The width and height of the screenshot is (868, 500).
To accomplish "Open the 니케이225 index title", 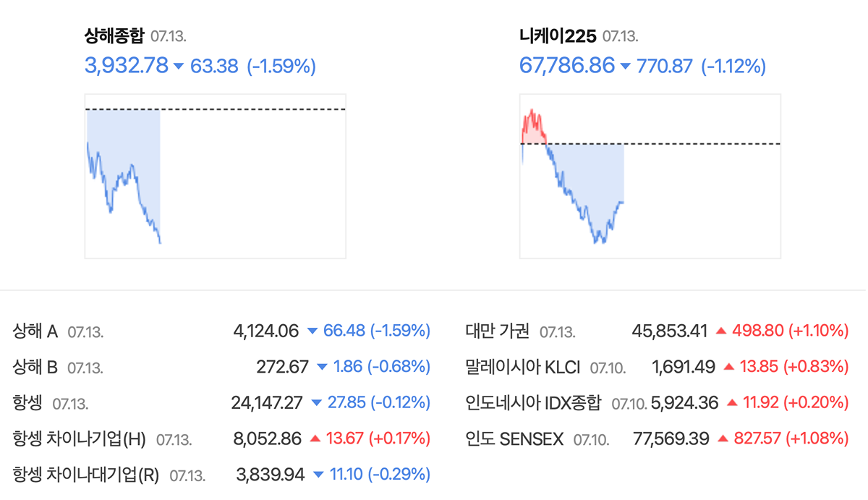I will click(x=558, y=35).
